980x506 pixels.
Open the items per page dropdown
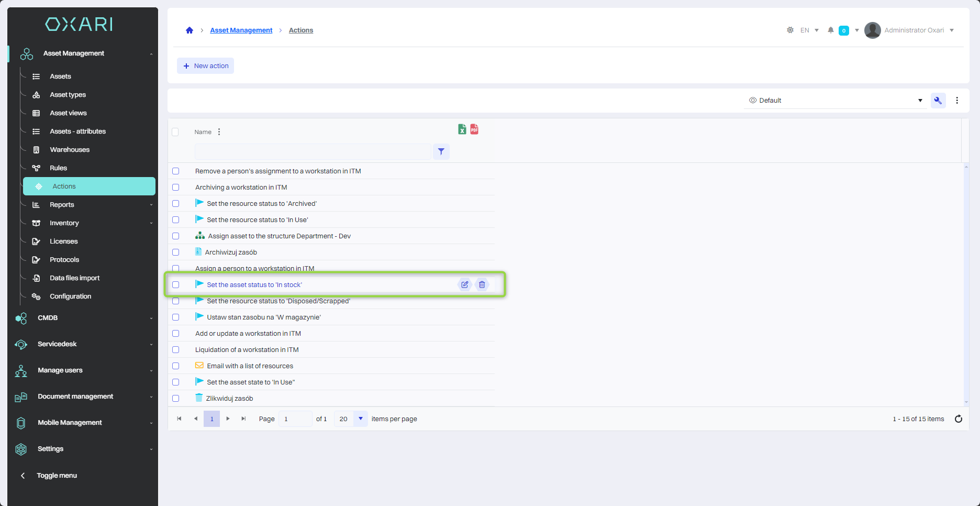pos(360,419)
